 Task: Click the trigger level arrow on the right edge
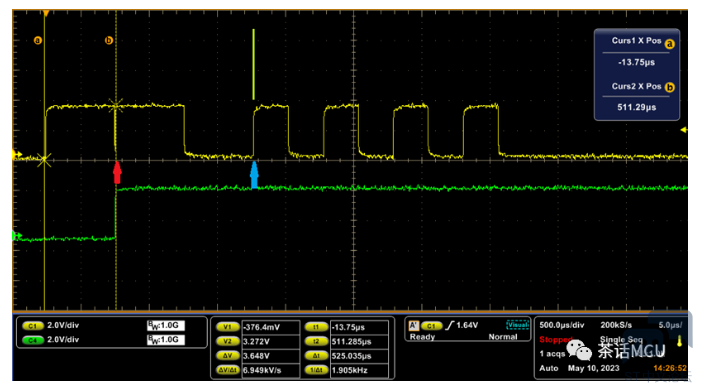684,130
